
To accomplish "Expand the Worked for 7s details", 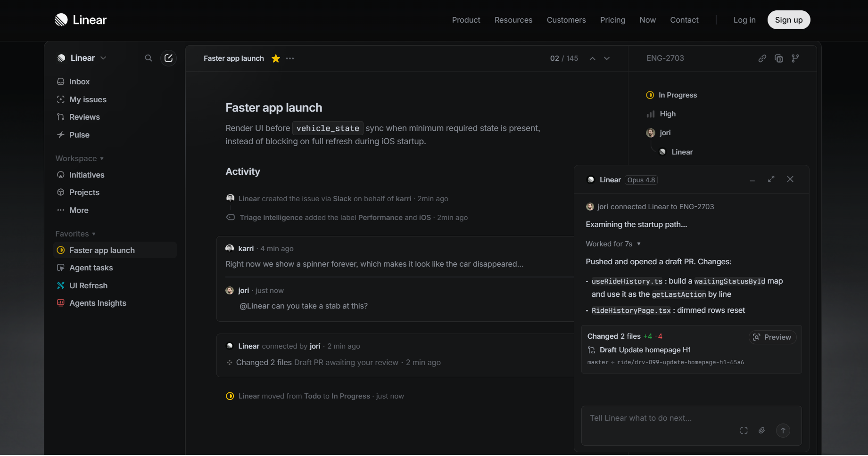I will point(613,244).
